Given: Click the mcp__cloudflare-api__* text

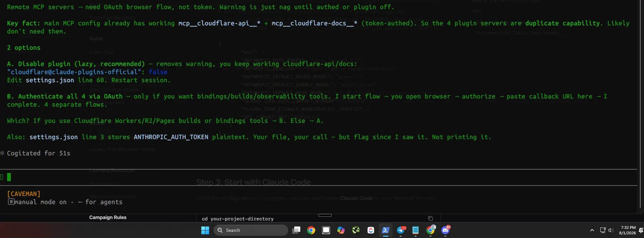Looking at the screenshot, I should click(220, 23).
